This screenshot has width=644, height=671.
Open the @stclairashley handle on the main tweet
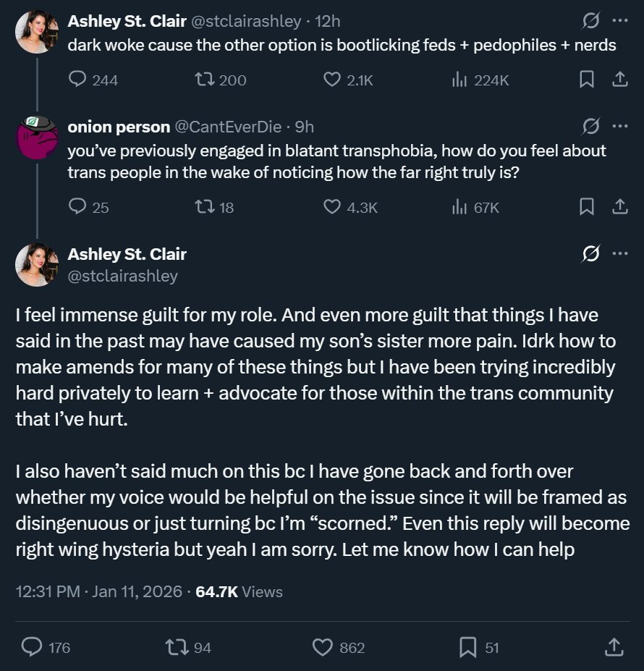(122, 276)
